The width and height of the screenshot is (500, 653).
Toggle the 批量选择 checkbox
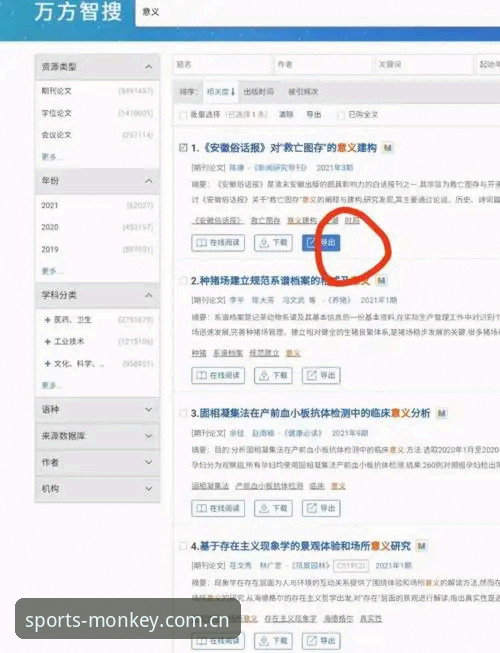tap(183, 115)
